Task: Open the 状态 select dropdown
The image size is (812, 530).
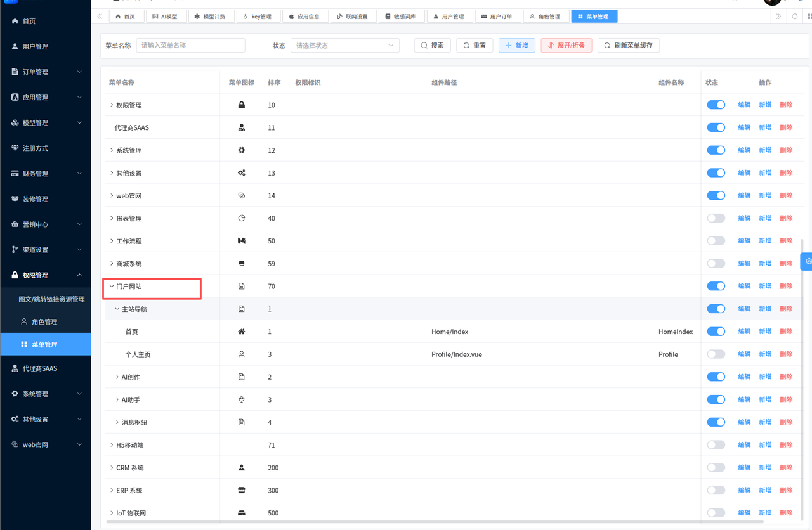Action: click(344, 46)
